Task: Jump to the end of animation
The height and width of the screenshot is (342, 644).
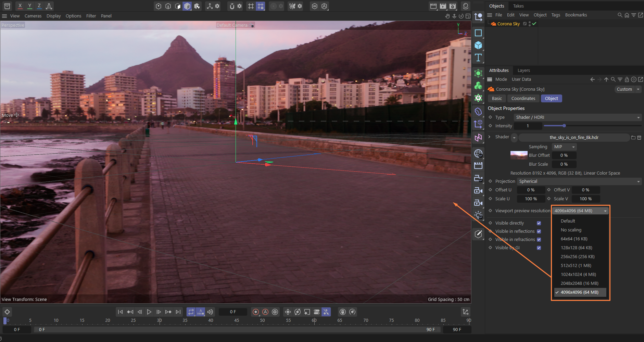Action: pos(178,312)
